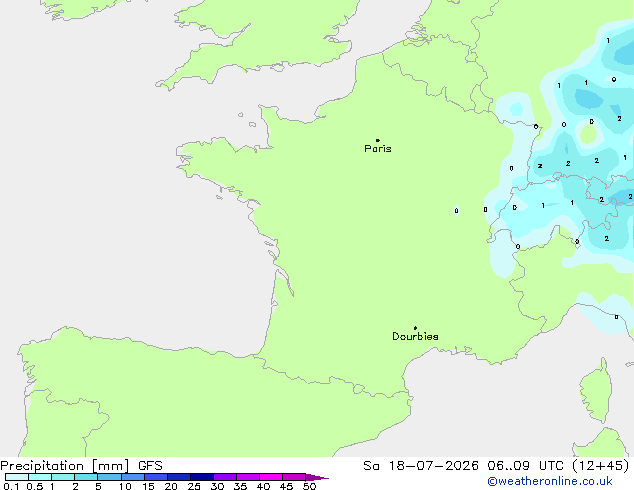Select the Paris location dot marker
This screenshot has width=634, height=490.
(x=378, y=140)
